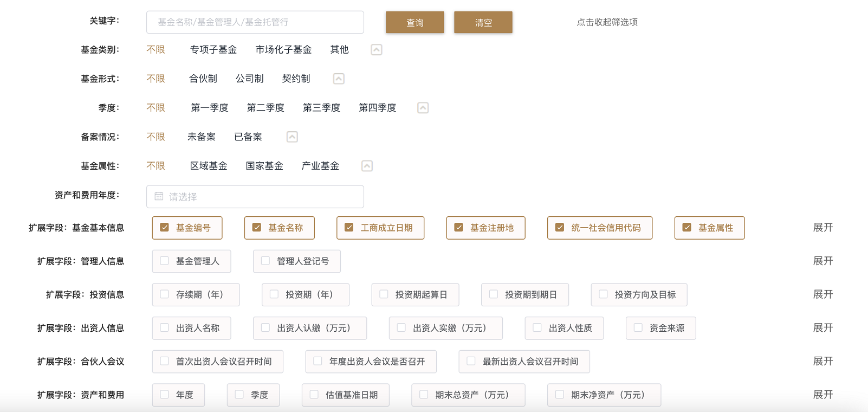Choose 已备案 filing status

(x=248, y=137)
